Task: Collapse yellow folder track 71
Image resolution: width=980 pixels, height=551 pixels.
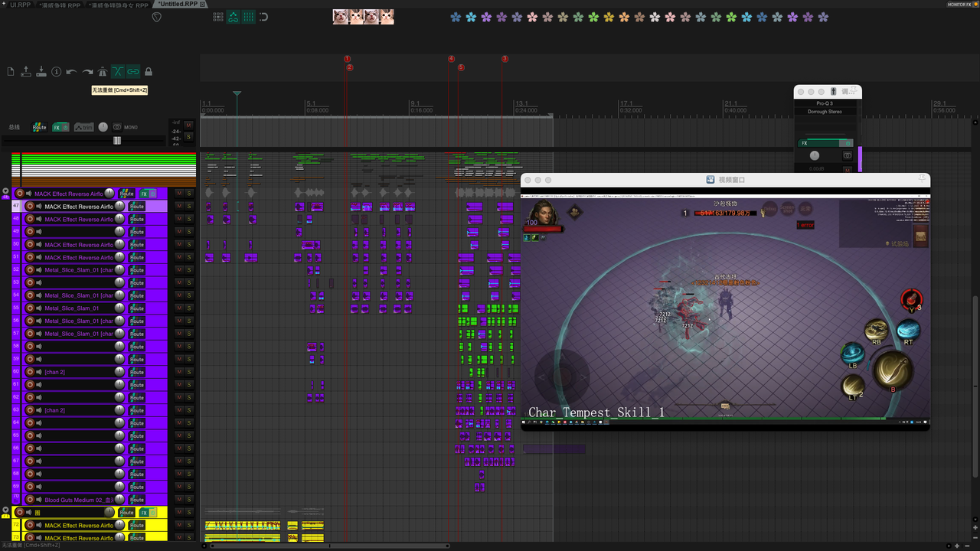Action: pyautogui.click(x=6, y=510)
